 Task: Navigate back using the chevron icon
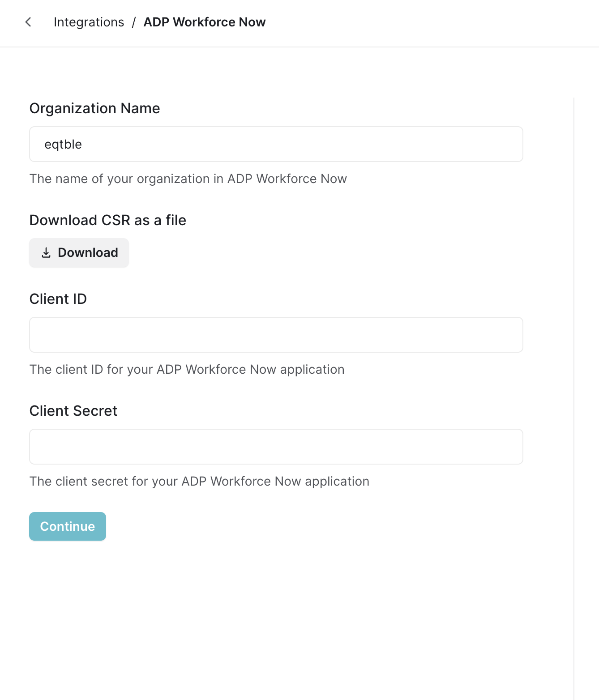pyautogui.click(x=28, y=22)
